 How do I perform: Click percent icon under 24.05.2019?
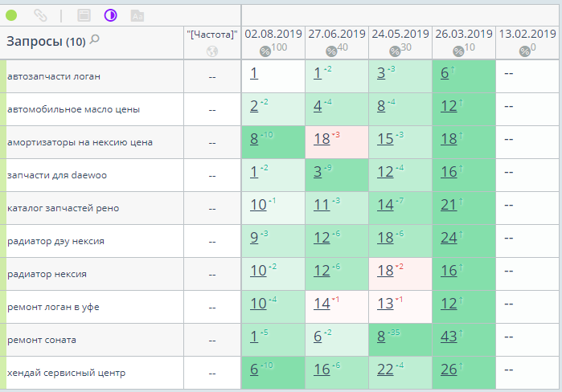click(x=395, y=51)
